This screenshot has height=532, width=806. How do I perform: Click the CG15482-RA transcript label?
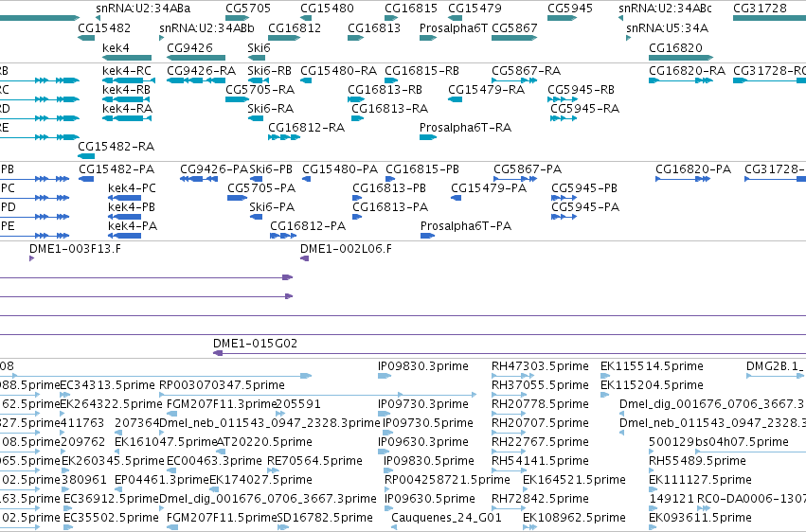tap(116, 147)
